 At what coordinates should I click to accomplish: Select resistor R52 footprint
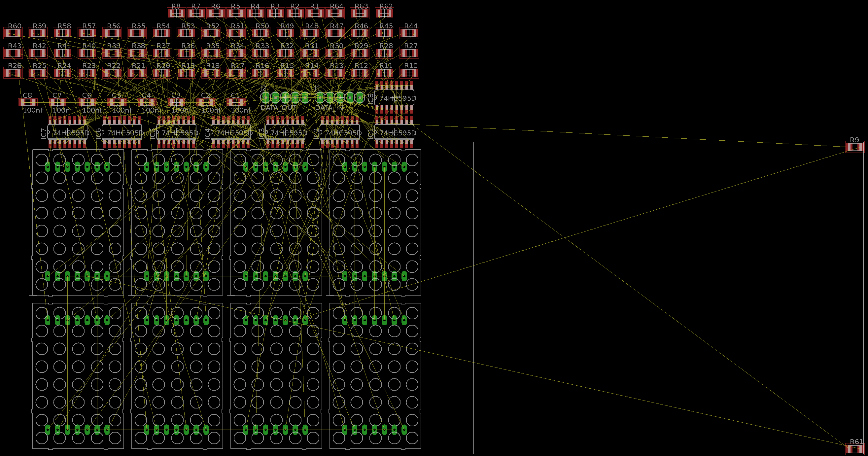point(211,33)
